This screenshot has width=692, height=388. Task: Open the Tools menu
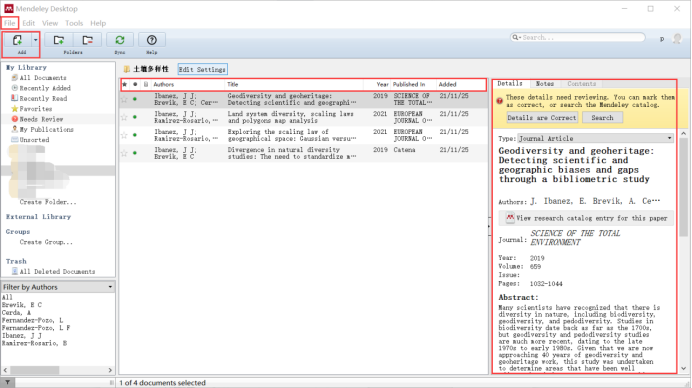[74, 23]
